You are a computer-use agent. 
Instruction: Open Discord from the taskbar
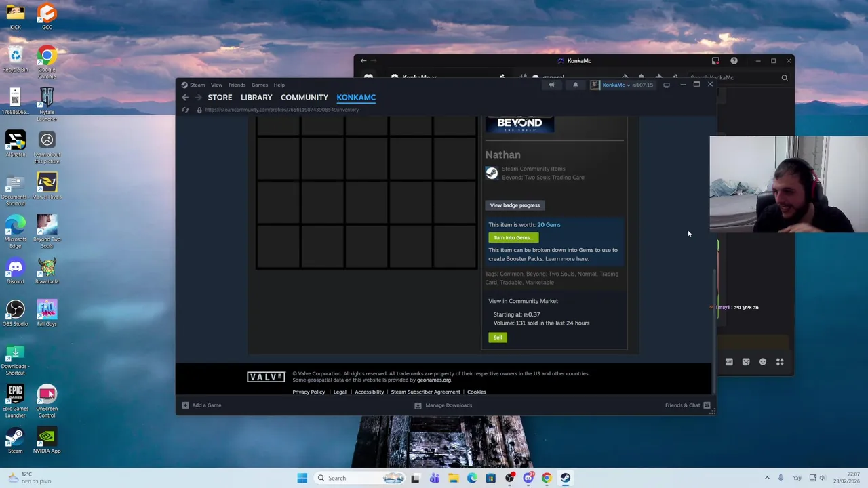click(x=528, y=478)
